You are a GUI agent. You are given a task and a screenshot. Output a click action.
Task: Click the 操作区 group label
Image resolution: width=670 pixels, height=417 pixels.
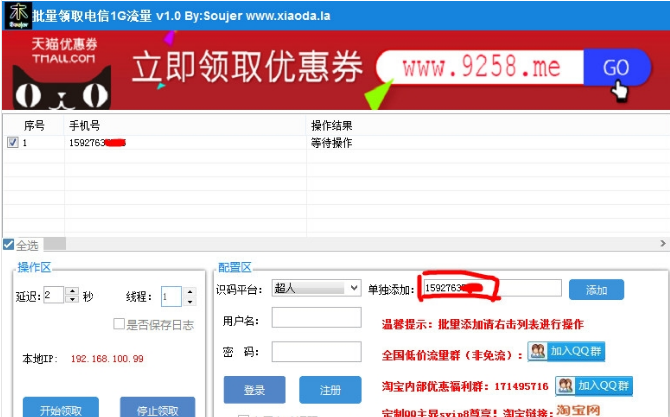coord(34,267)
